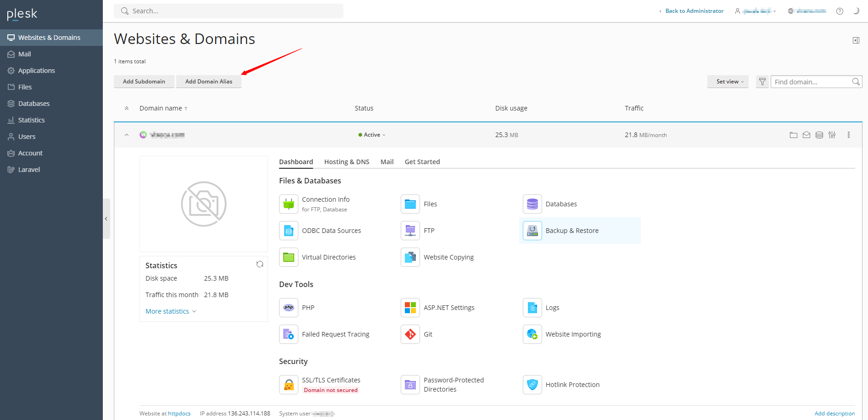Click the filter funnel icon
The width and height of the screenshot is (868, 420).
(x=762, y=82)
